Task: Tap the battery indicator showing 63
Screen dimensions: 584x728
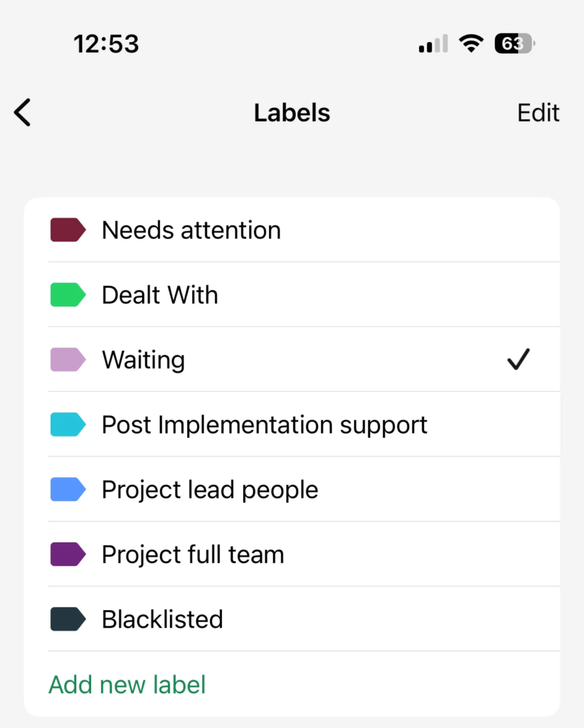Action: click(x=514, y=43)
